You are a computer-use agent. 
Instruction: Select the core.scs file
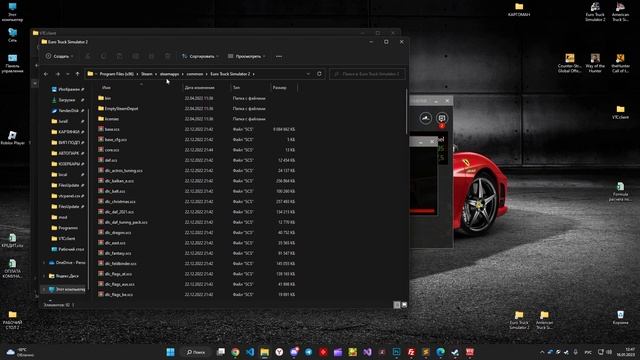tap(109, 150)
